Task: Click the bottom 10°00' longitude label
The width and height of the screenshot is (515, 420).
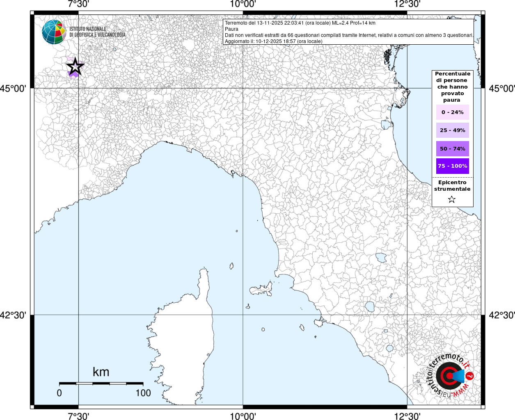Action: coord(243,416)
